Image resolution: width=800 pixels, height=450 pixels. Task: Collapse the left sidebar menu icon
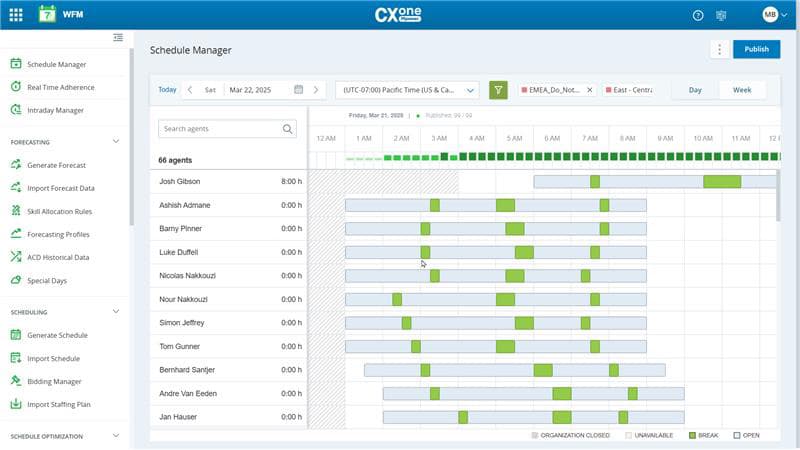(x=118, y=38)
